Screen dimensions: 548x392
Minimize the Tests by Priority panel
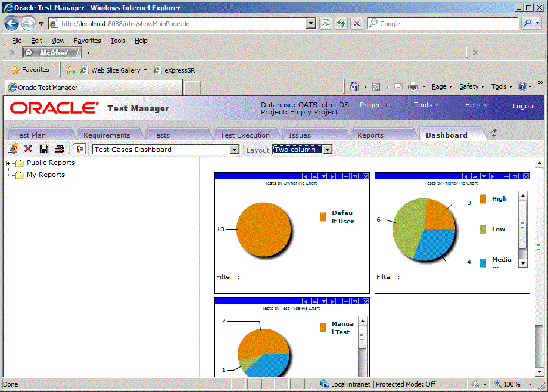506,176
